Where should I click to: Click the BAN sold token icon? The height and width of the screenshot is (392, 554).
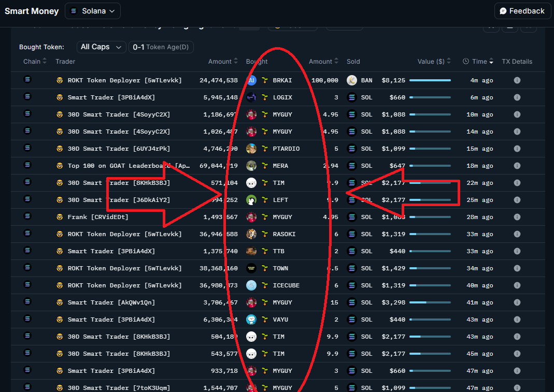point(352,80)
